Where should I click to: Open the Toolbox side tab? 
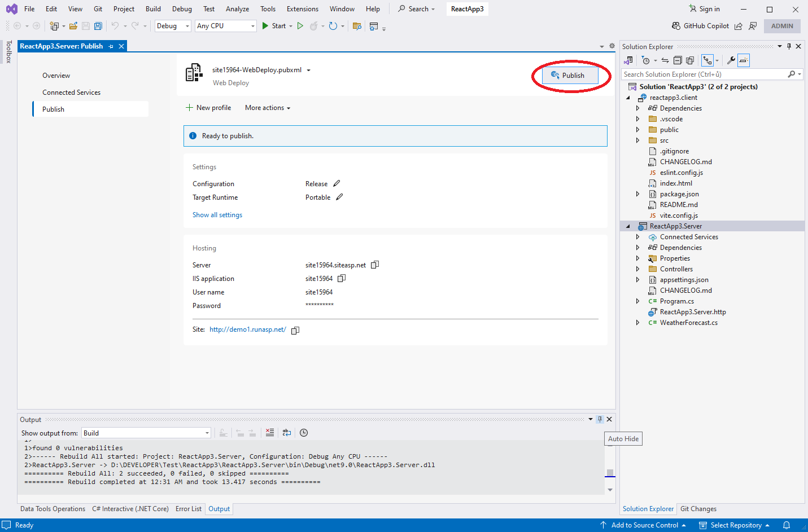(x=8, y=52)
